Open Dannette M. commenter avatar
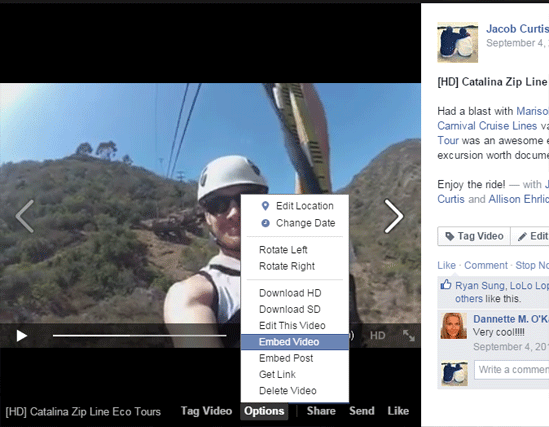This screenshot has width=549, height=427. pyautogui.click(x=454, y=326)
